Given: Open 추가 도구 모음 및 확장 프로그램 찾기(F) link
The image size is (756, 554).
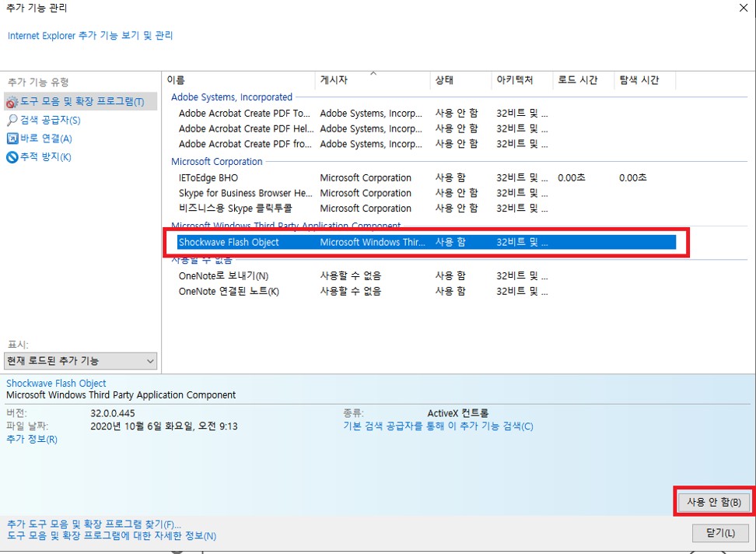Looking at the screenshot, I should (x=94, y=524).
